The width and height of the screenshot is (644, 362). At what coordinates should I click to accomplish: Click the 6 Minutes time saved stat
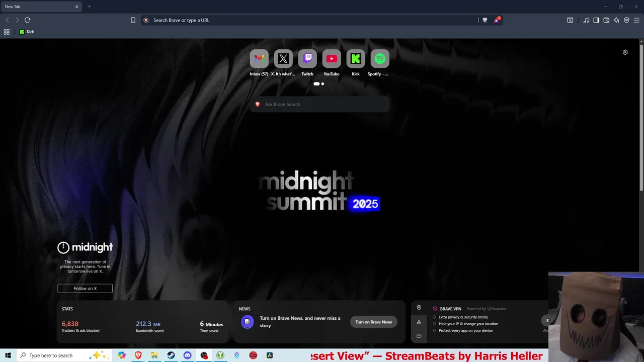tap(211, 327)
